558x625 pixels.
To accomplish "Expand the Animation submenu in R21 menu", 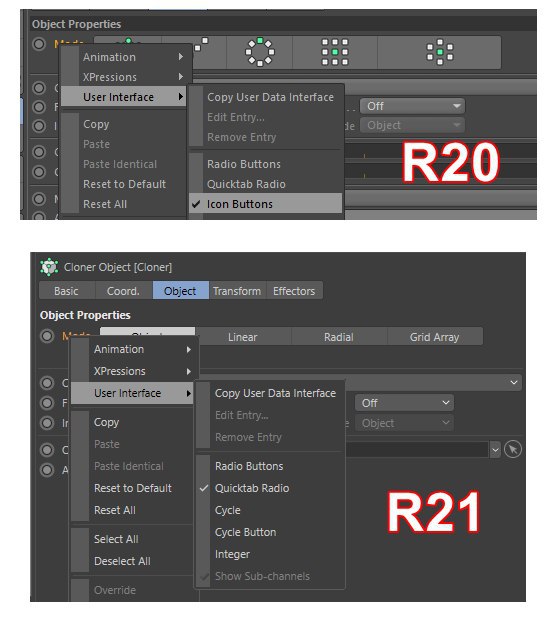I will pyautogui.click(x=134, y=349).
